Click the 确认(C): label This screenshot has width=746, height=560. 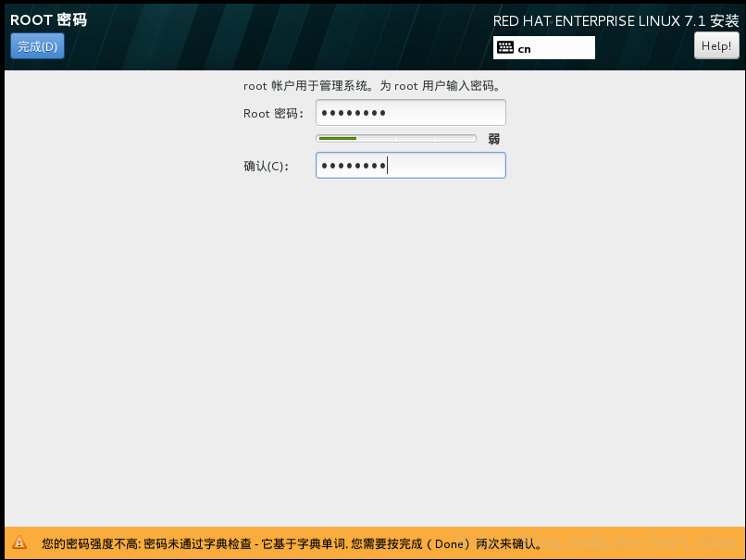pos(266,166)
